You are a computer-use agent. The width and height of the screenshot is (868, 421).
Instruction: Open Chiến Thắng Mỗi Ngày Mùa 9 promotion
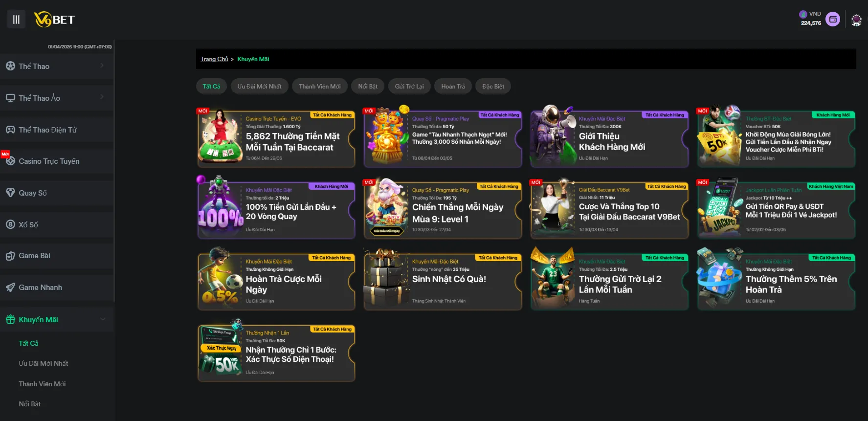click(x=443, y=210)
